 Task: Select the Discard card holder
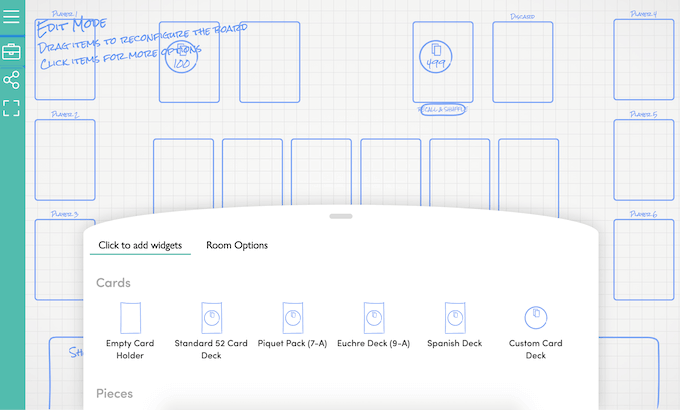[521, 62]
